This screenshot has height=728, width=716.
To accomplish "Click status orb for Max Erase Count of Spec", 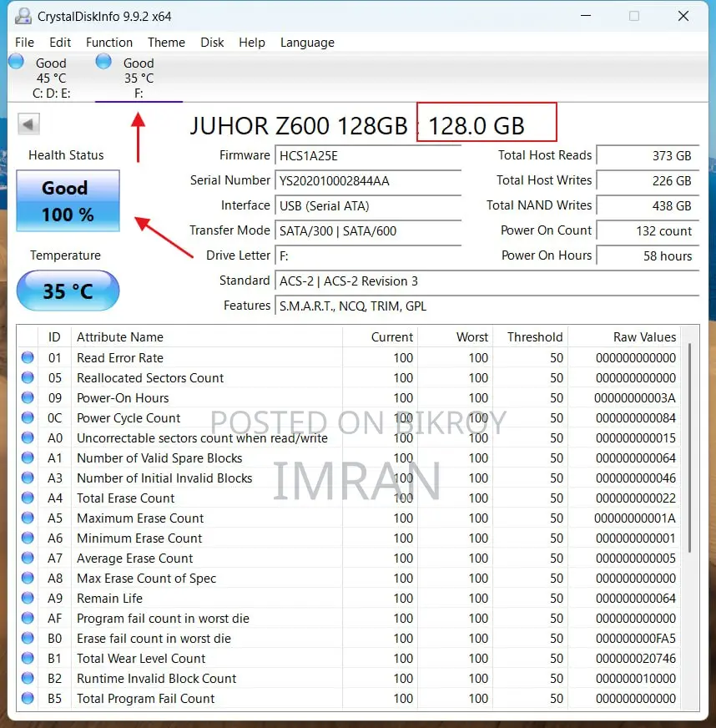I will pyautogui.click(x=28, y=578).
